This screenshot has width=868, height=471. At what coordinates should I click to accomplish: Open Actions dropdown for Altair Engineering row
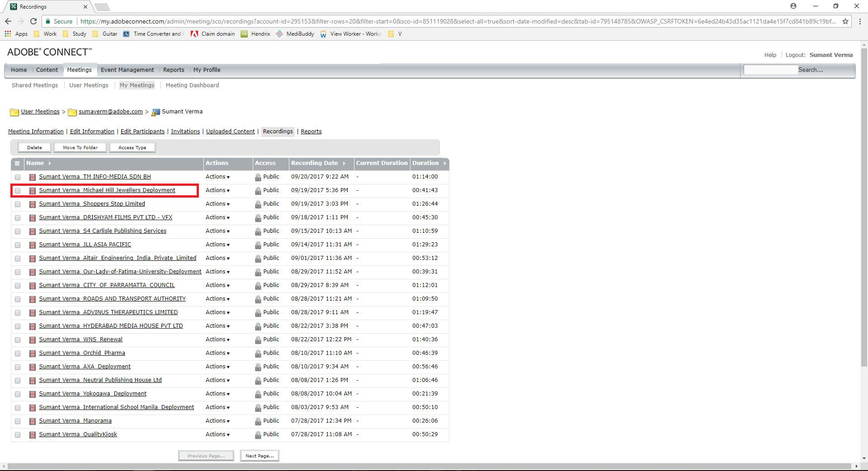tap(217, 258)
